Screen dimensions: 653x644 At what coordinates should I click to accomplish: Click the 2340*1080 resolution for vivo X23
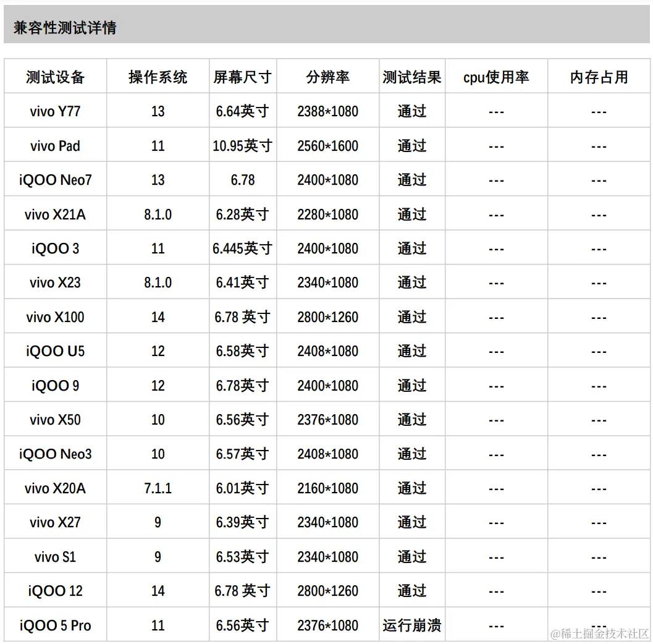(x=328, y=282)
